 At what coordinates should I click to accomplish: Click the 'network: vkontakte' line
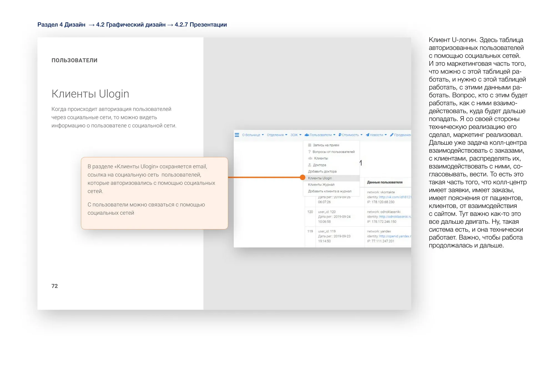click(x=381, y=192)
